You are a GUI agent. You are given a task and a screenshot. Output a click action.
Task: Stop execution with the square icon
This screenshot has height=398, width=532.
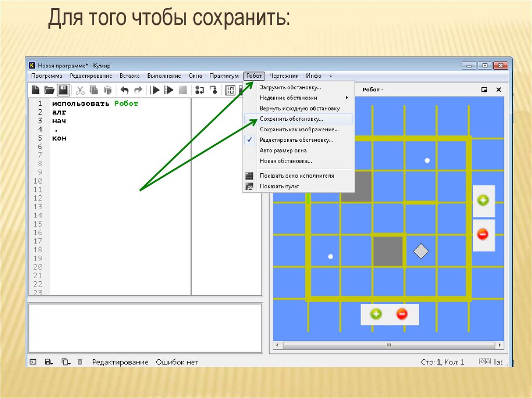pyautogui.click(x=183, y=90)
